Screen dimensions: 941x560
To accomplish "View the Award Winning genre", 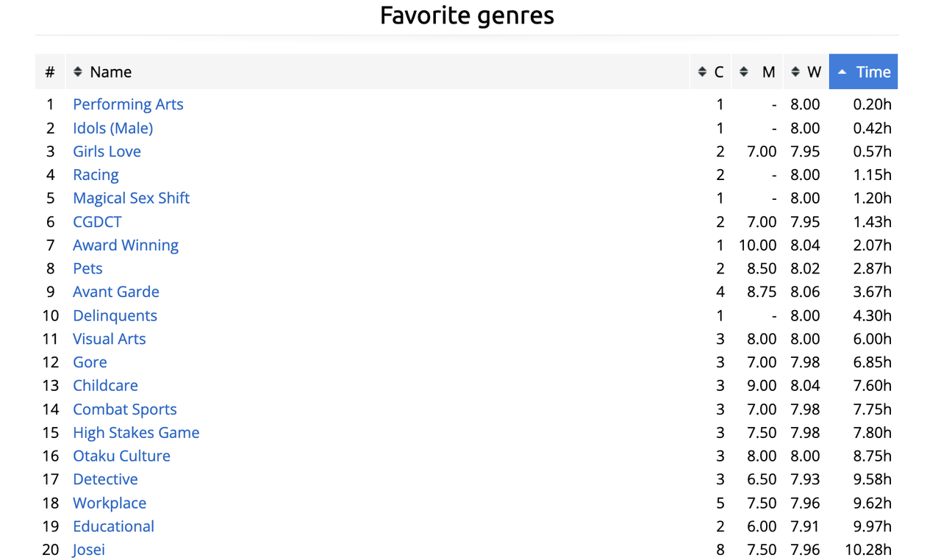I will pos(126,245).
